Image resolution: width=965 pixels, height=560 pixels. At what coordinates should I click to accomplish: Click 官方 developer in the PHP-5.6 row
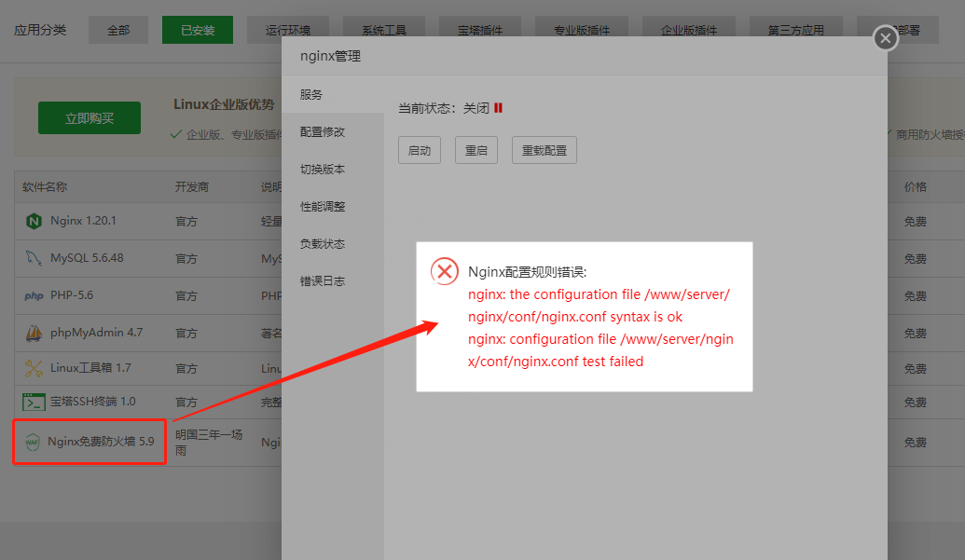[186, 295]
